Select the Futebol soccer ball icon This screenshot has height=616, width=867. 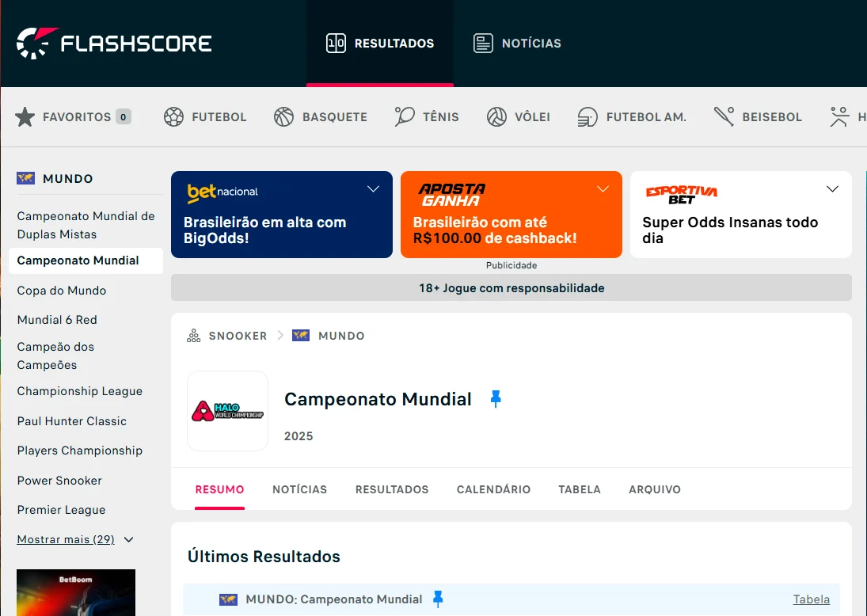coord(173,117)
